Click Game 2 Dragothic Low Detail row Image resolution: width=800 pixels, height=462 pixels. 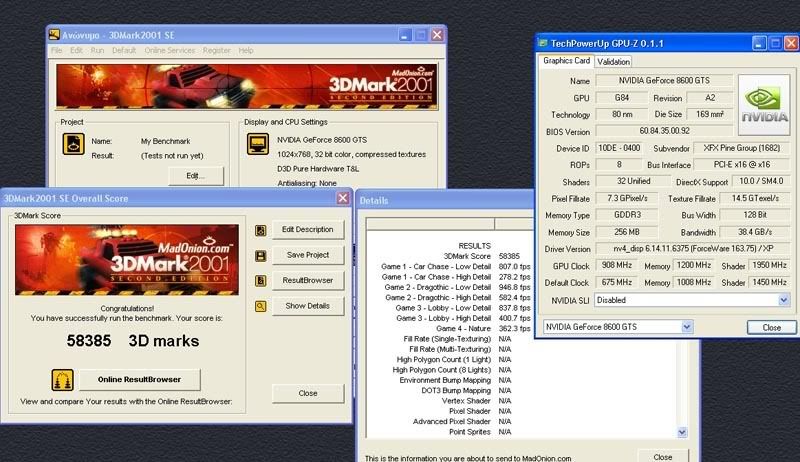[457, 287]
